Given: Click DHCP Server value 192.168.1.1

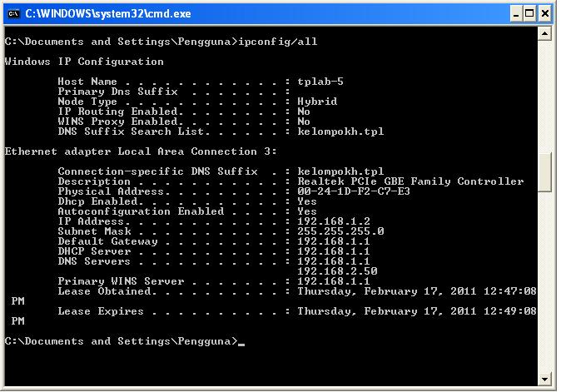Looking at the screenshot, I should pyautogui.click(x=334, y=251).
